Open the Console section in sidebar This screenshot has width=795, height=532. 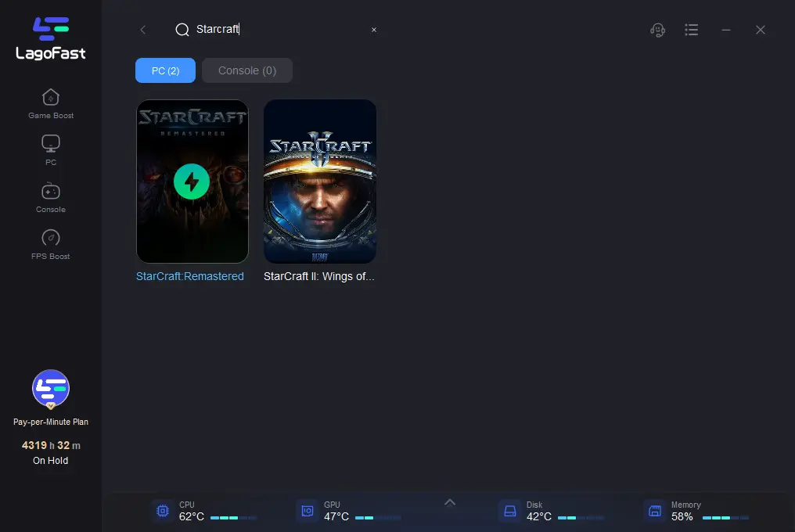[x=51, y=198]
